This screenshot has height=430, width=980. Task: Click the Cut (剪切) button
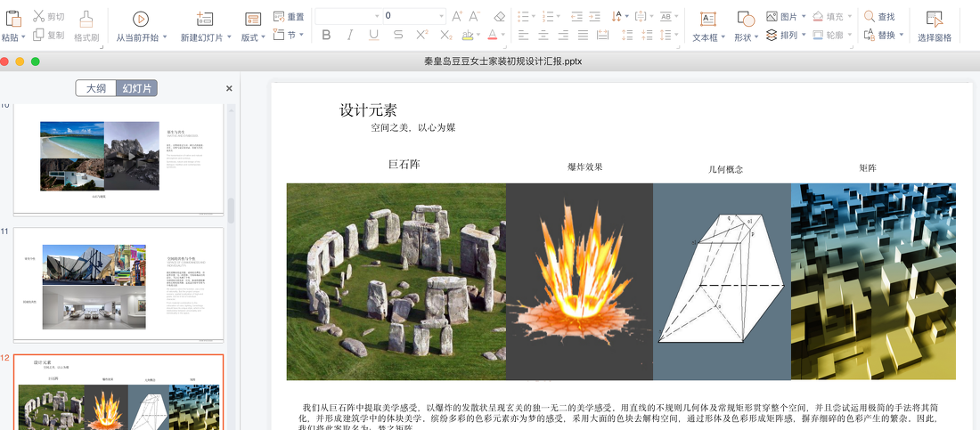click(49, 16)
